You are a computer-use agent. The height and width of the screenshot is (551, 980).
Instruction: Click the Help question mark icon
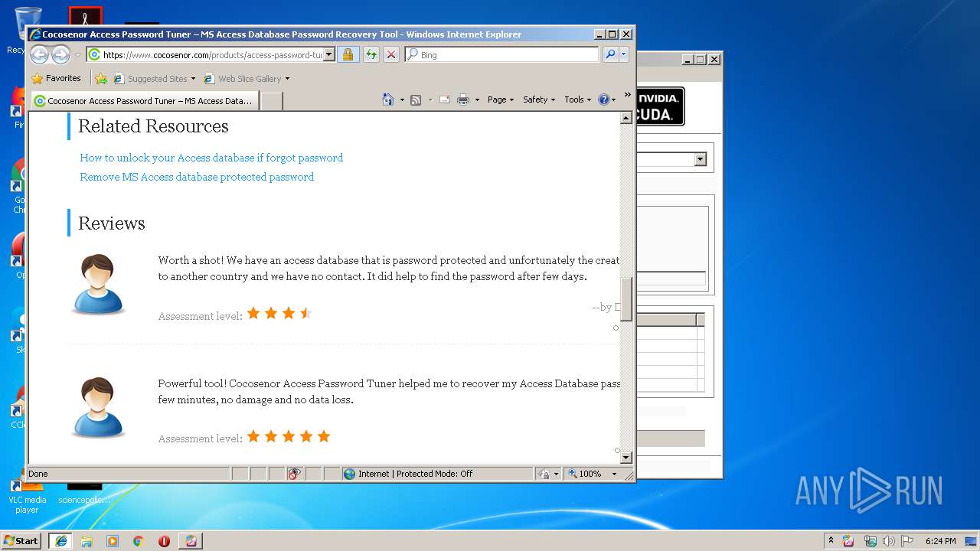coord(603,99)
